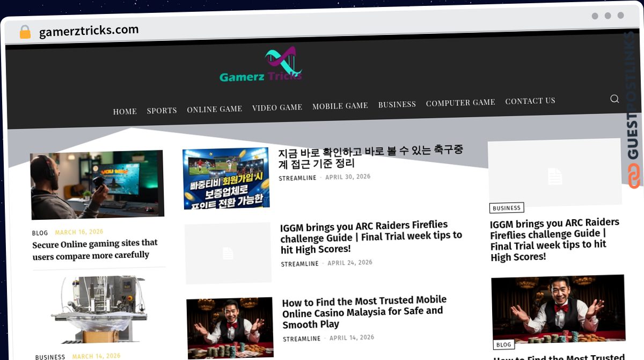This screenshot has height=360, width=644.
Task: Click STREAMLINE author of April 30 post
Action: (297, 178)
